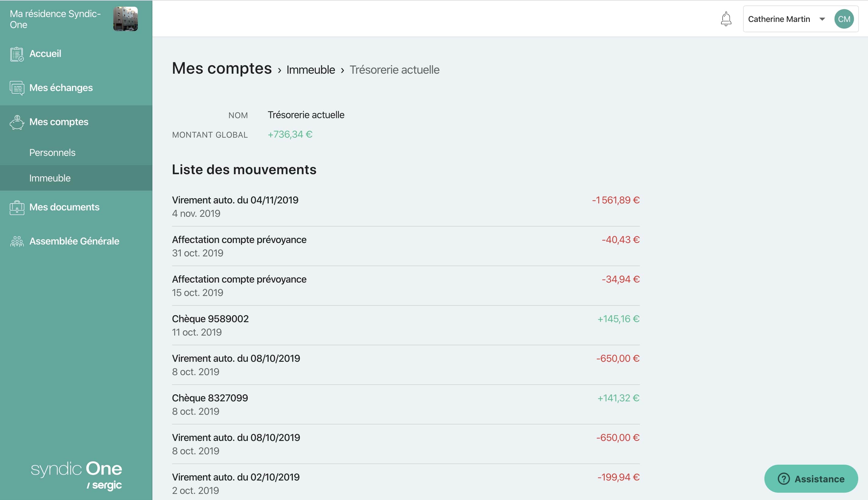Click Trésorerie actuelle breadcrumb
This screenshot has height=500, width=868.
pyautogui.click(x=394, y=70)
